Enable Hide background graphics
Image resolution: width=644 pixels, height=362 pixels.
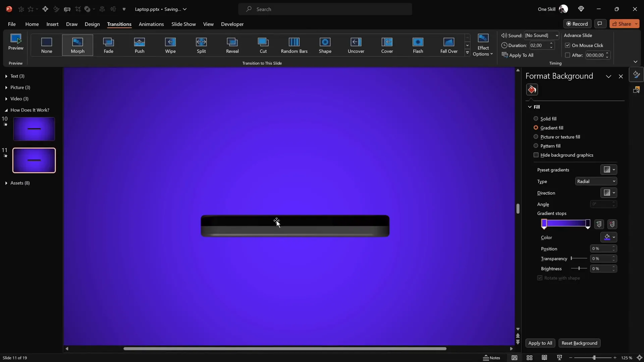(x=536, y=155)
